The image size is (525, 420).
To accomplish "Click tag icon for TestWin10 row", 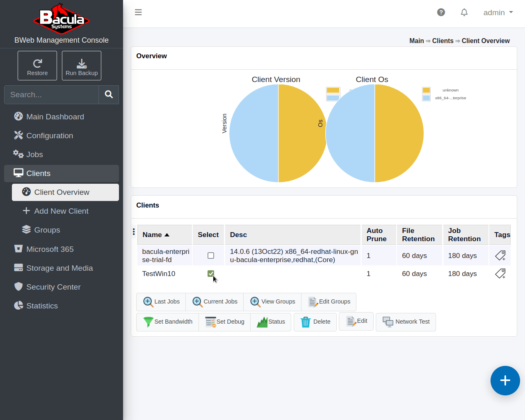I will coord(500,274).
